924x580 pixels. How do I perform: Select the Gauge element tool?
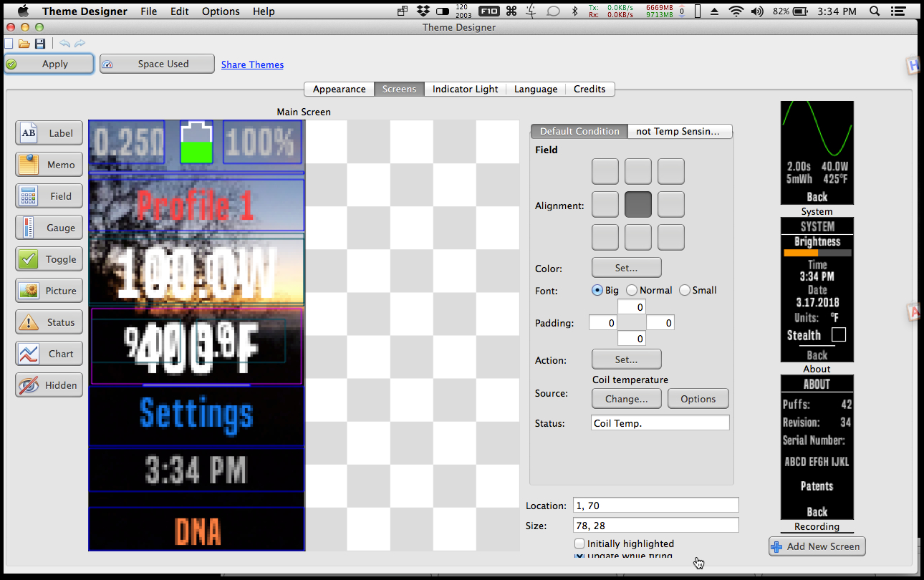point(49,228)
